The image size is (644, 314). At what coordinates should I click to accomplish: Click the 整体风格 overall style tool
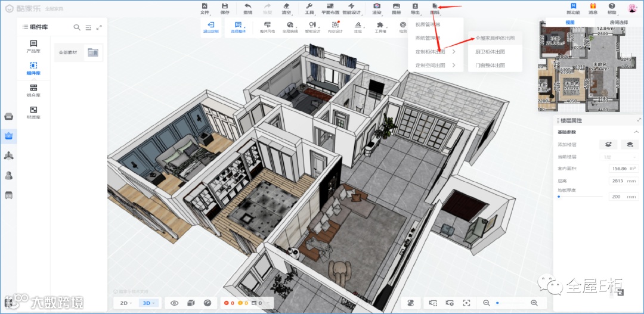click(267, 27)
